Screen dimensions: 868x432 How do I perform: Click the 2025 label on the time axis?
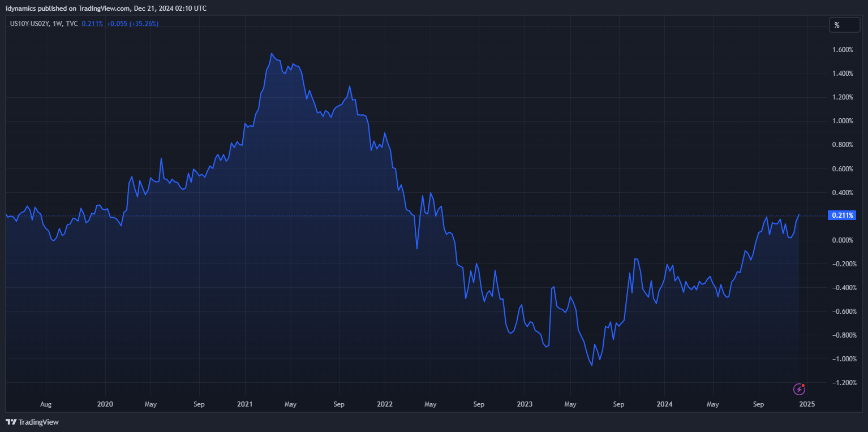tap(806, 404)
